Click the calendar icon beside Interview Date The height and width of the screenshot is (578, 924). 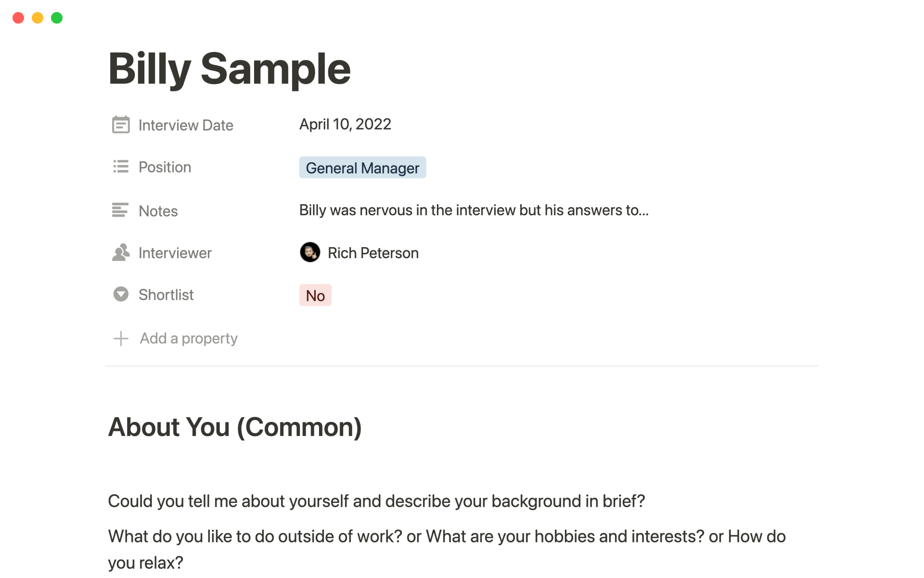coord(121,125)
